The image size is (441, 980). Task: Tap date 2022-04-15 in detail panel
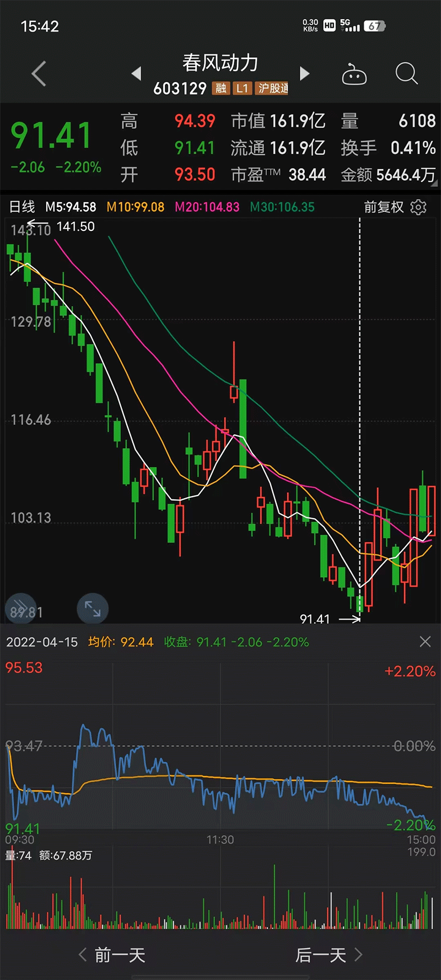coord(42,642)
